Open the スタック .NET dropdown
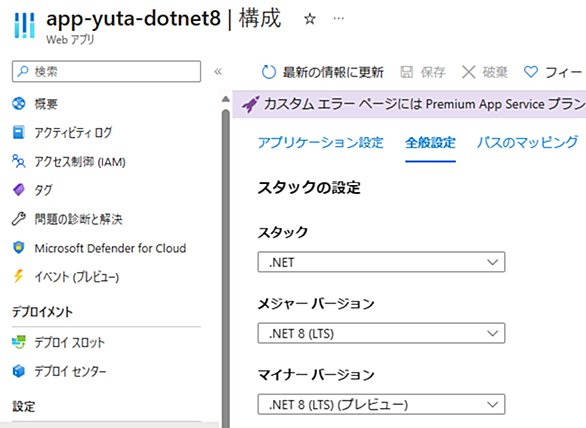Image resolution: width=586 pixels, height=428 pixels. (381, 262)
